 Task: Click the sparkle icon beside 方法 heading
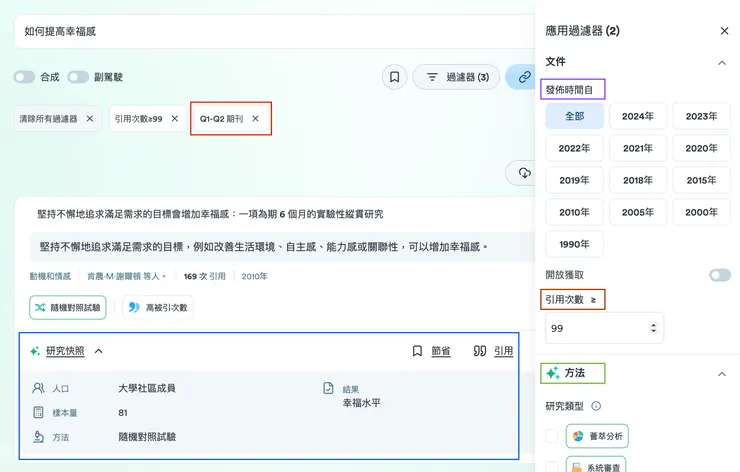click(x=553, y=373)
